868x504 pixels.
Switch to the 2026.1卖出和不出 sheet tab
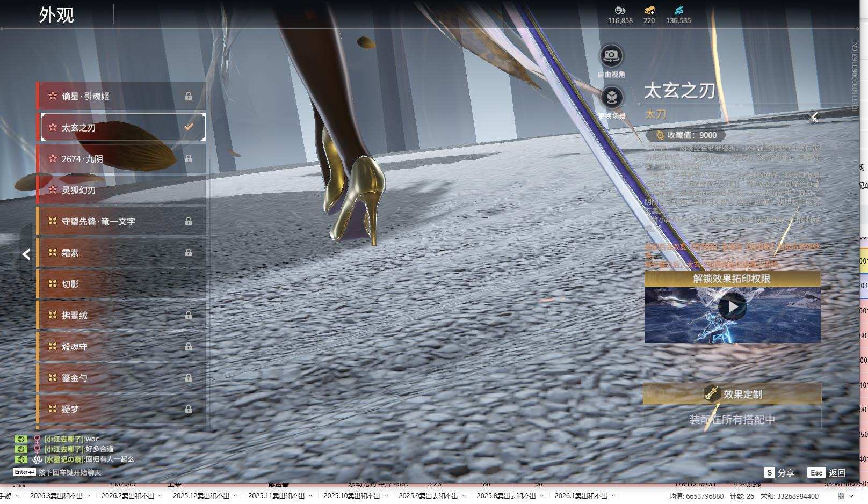(x=580, y=496)
